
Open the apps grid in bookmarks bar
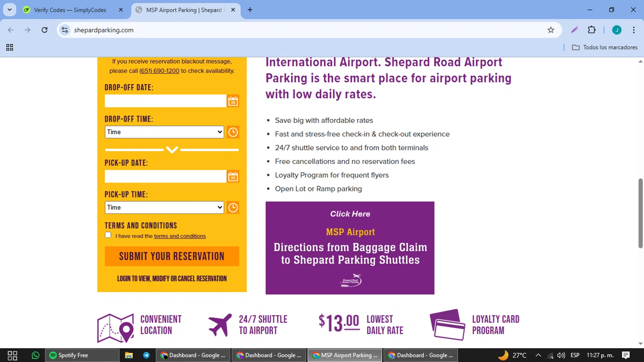9,47
